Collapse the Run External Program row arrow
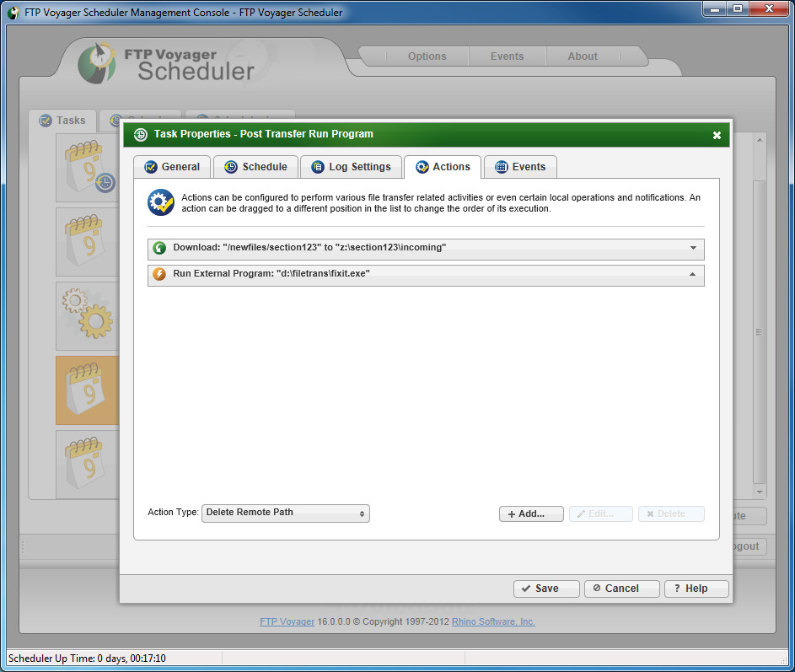Viewport: 795px width, 672px height. (693, 274)
